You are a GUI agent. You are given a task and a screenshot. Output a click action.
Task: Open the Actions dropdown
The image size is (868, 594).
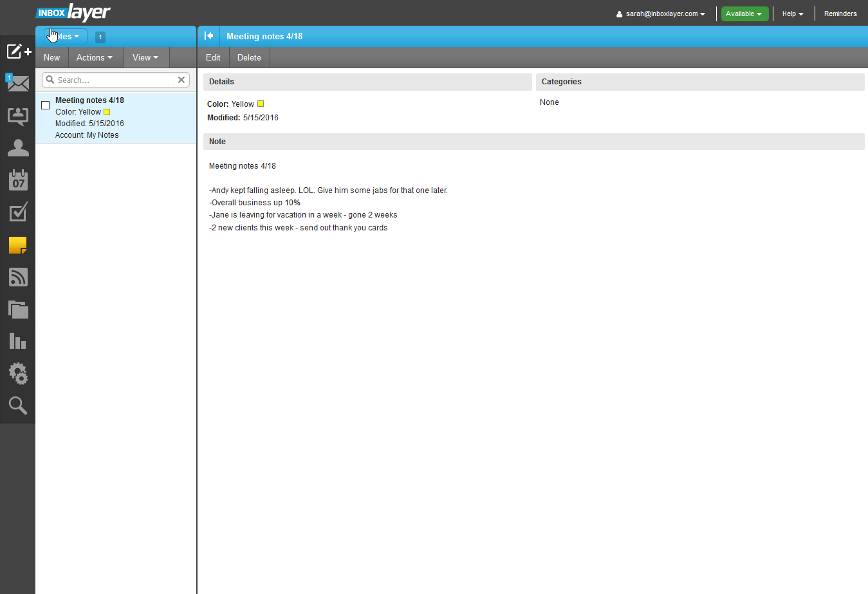(95, 57)
